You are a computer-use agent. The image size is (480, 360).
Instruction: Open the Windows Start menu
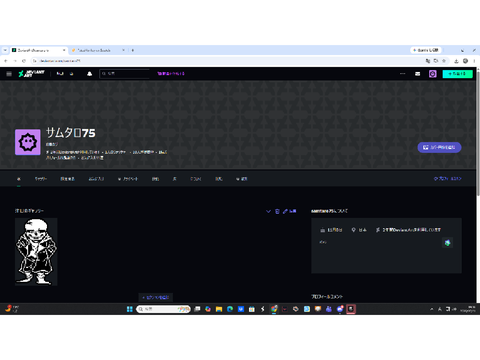point(130,309)
